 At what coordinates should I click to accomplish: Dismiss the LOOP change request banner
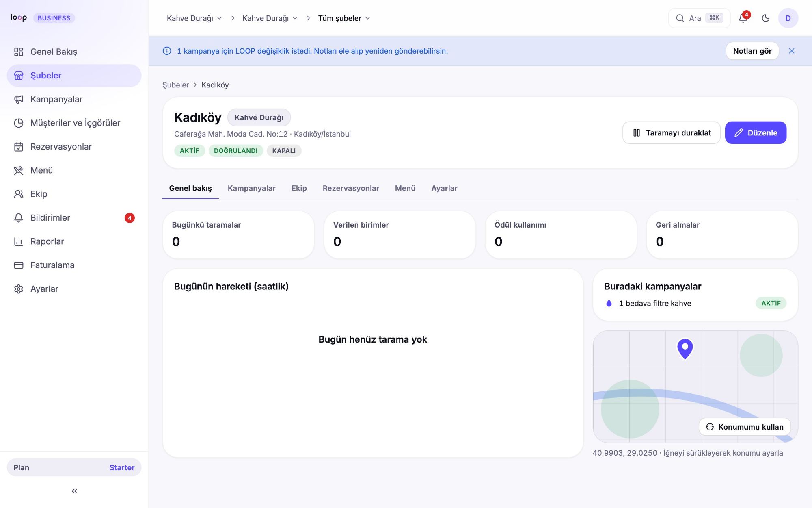point(792,51)
